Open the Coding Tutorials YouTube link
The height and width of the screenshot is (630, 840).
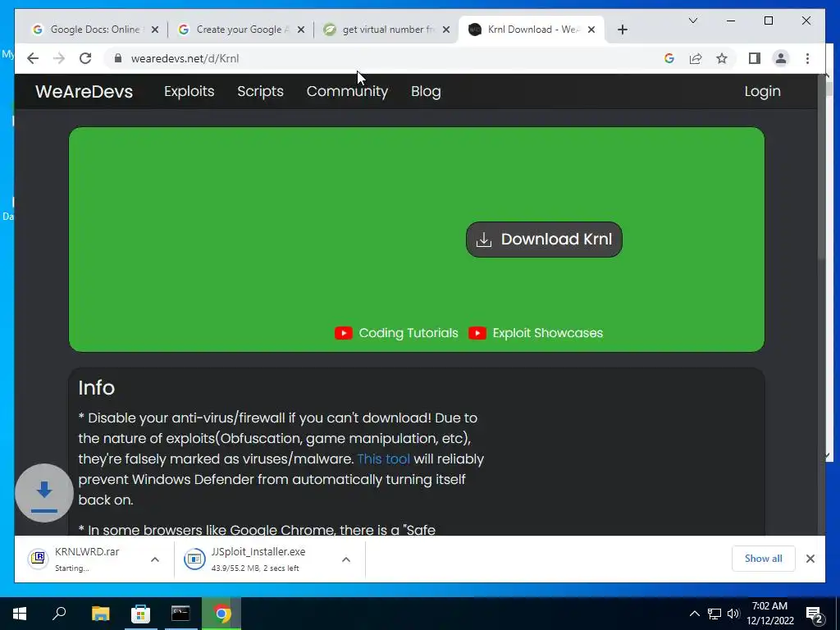(396, 333)
